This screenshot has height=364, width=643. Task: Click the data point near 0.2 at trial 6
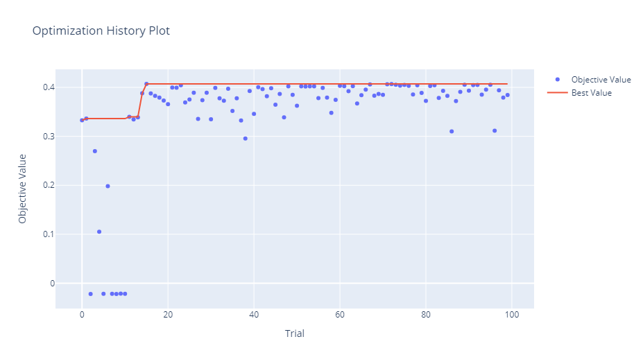[x=108, y=186]
